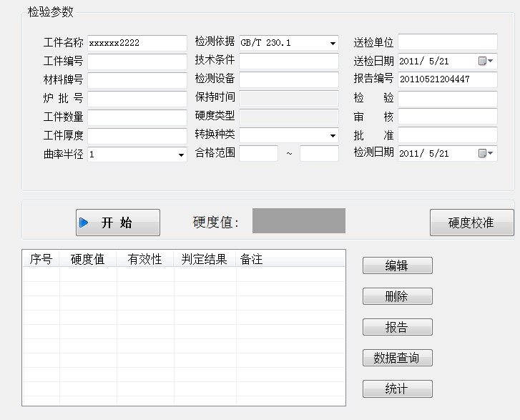Click the 统计 statistics button

[398, 389]
